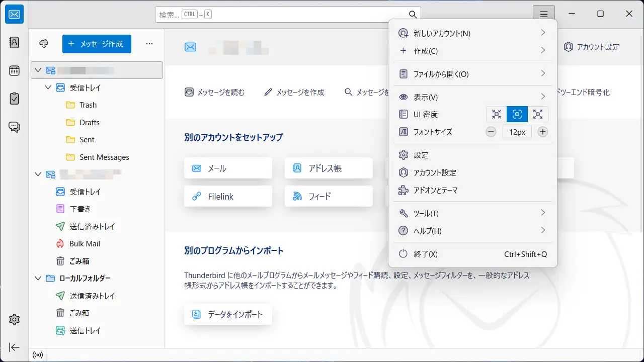The height and width of the screenshot is (362, 644).
Task: Open the Tasks space icon
Action: tap(14, 99)
